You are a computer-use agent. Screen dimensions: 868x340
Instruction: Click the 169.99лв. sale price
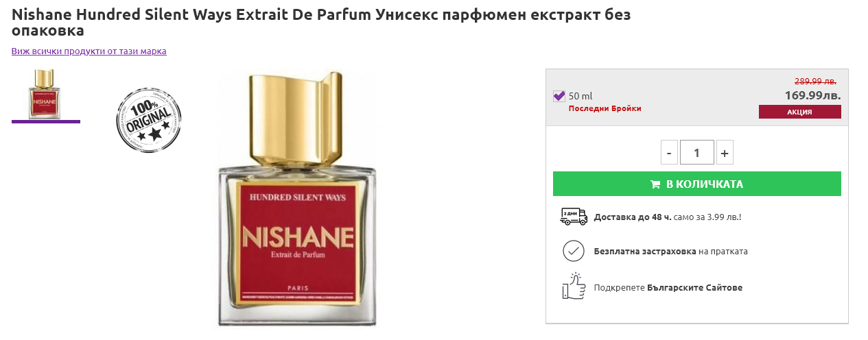point(812,95)
